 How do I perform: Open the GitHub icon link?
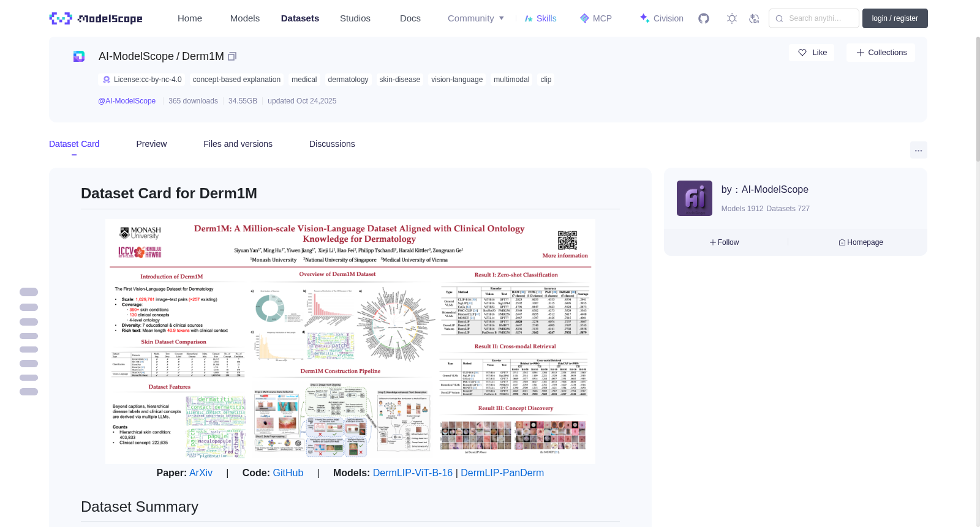(704, 18)
